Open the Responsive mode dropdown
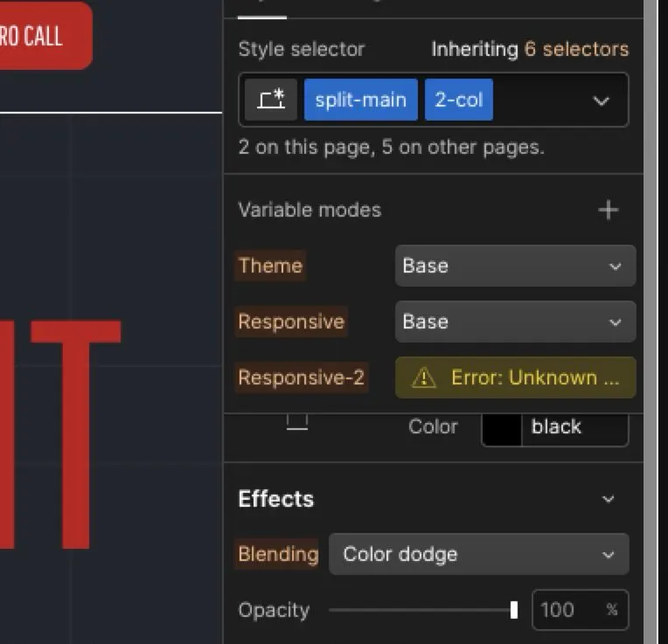 tap(516, 322)
